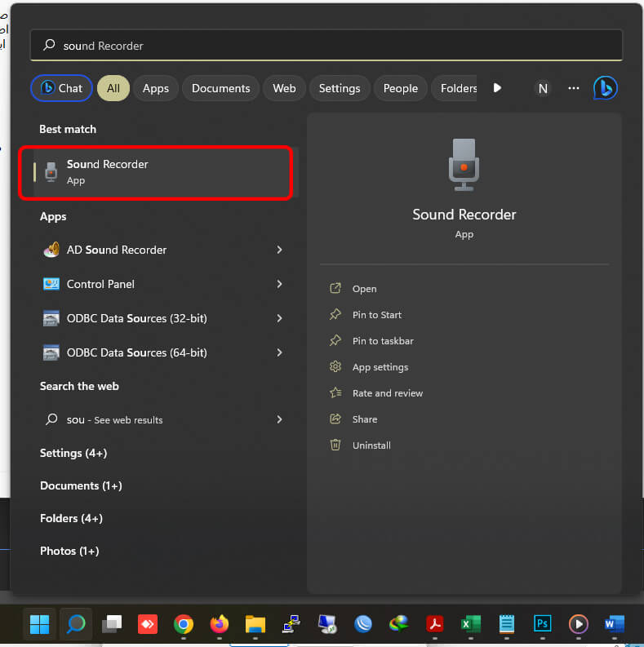Open Microsoft Word from the taskbar
The image size is (644, 647).
pos(614,625)
